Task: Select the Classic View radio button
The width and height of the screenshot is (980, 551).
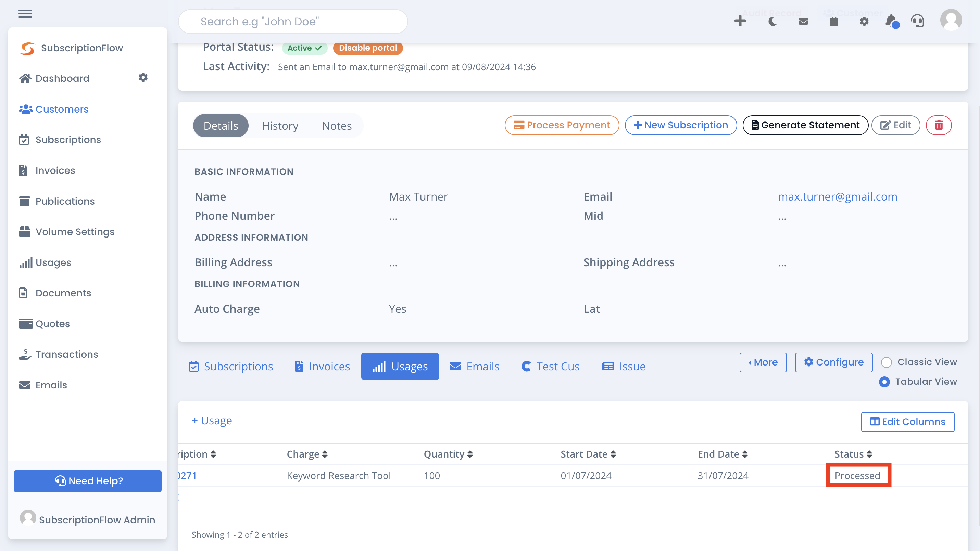Action: (886, 362)
